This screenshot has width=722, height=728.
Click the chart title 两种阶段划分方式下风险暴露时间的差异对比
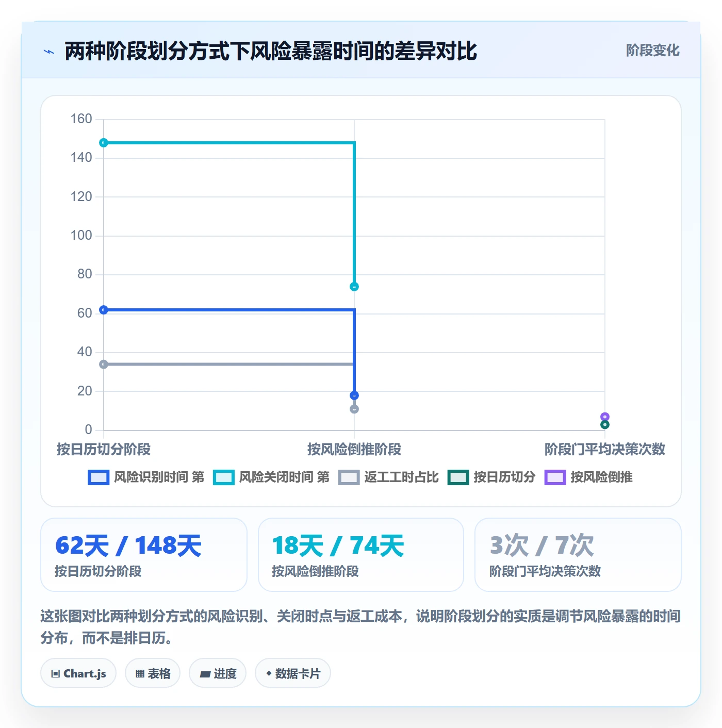tap(271, 51)
